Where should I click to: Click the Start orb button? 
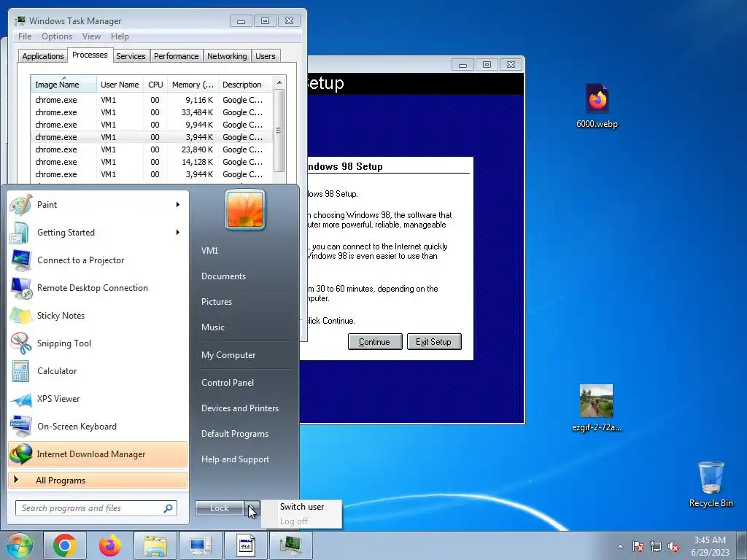click(x=19, y=545)
